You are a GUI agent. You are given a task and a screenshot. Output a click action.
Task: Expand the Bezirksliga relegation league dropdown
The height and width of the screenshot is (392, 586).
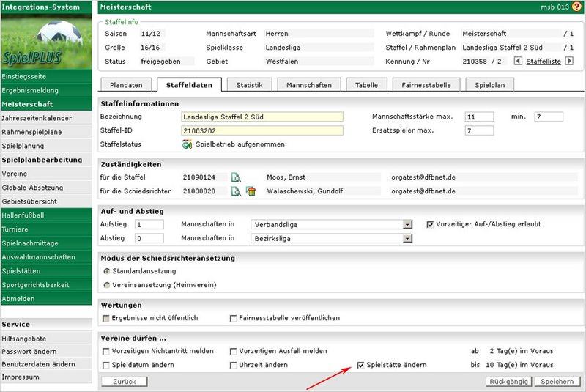407,238
